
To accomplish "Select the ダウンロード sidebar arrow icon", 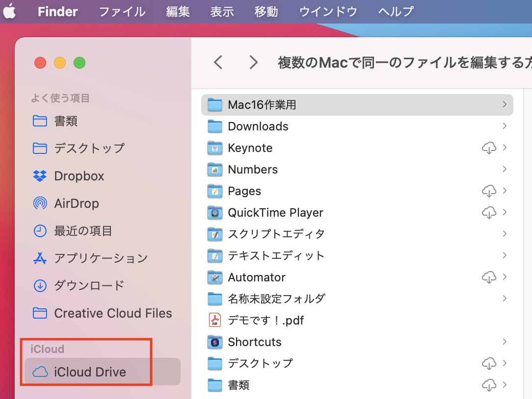I will [x=40, y=285].
